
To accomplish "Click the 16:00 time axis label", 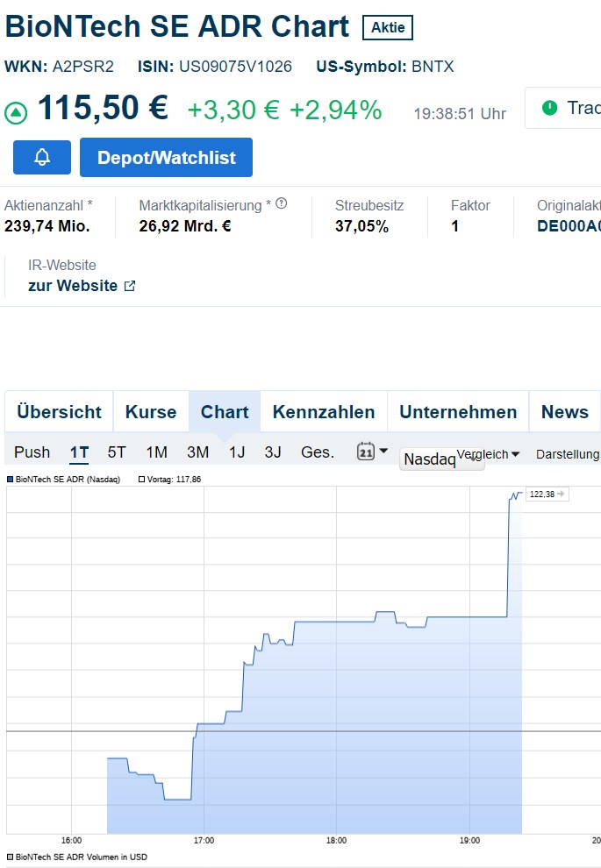I will tap(71, 840).
